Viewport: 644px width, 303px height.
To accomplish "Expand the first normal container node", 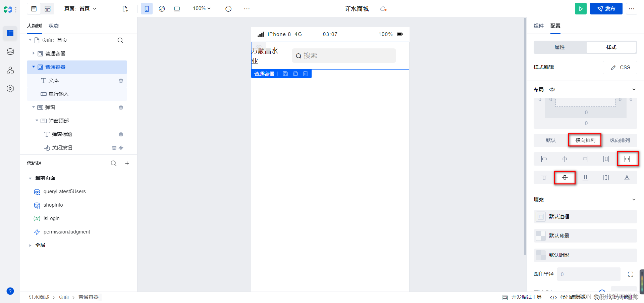I will tap(34, 53).
